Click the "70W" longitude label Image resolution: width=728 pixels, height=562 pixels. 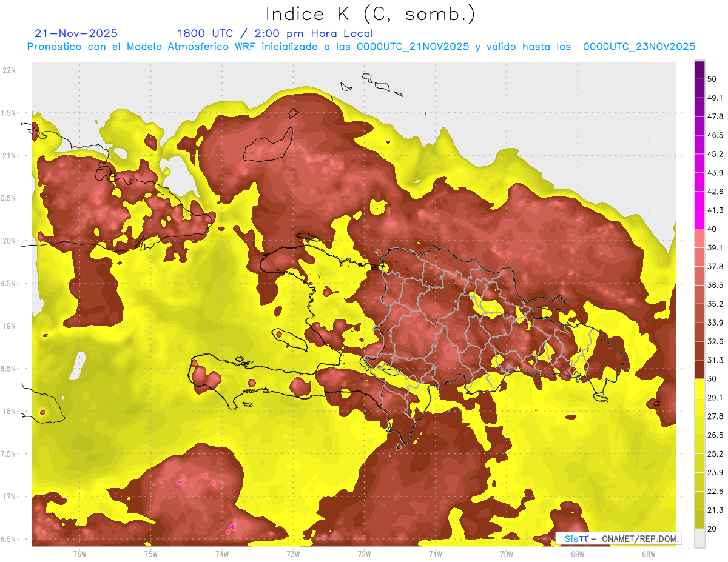(507, 554)
